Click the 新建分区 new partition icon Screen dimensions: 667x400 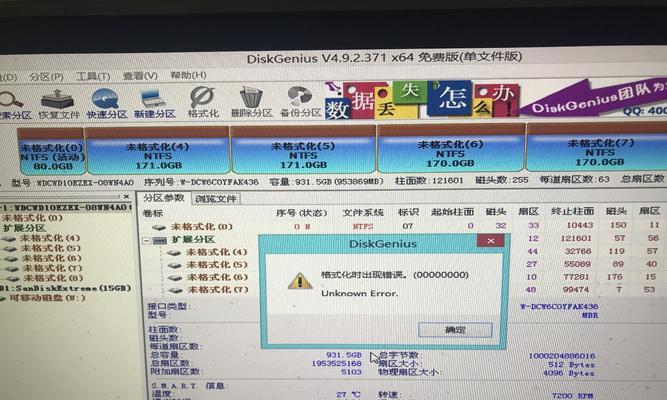click(x=154, y=103)
